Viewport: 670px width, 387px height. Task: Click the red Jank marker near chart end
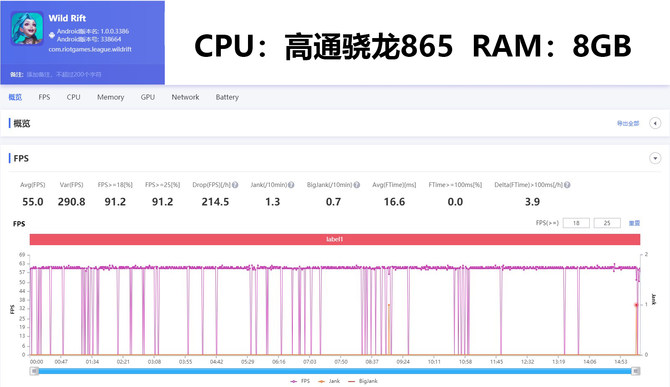pos(636,305)
